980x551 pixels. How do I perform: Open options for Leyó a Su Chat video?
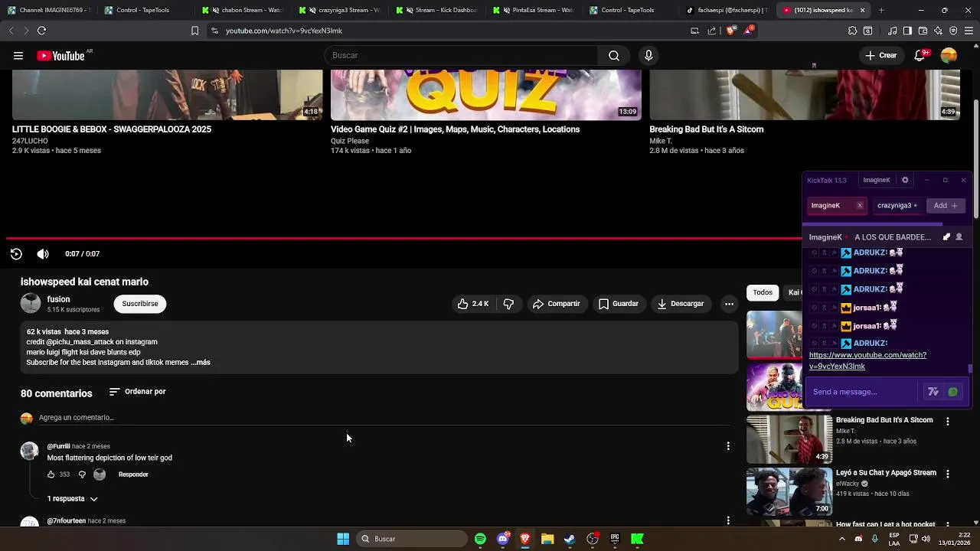pos(948,474)
